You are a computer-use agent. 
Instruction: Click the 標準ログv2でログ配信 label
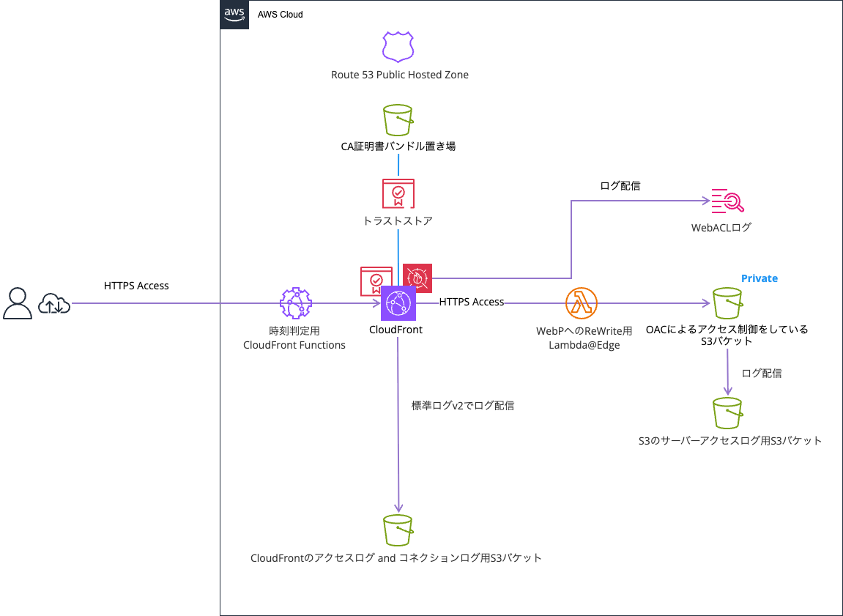point(463,405)
